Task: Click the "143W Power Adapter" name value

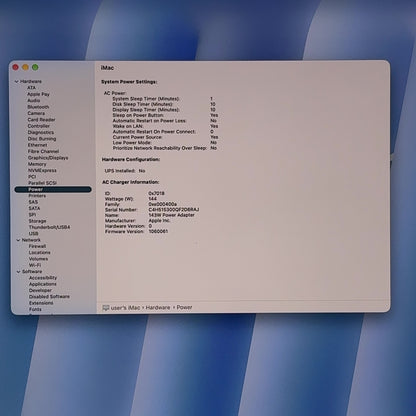Action: coord(171,215)
